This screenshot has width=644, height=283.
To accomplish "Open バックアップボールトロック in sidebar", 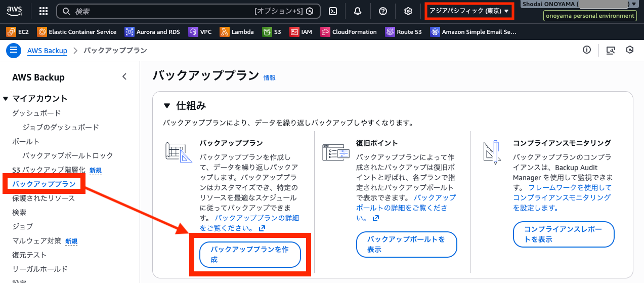I will coord(68,155).
